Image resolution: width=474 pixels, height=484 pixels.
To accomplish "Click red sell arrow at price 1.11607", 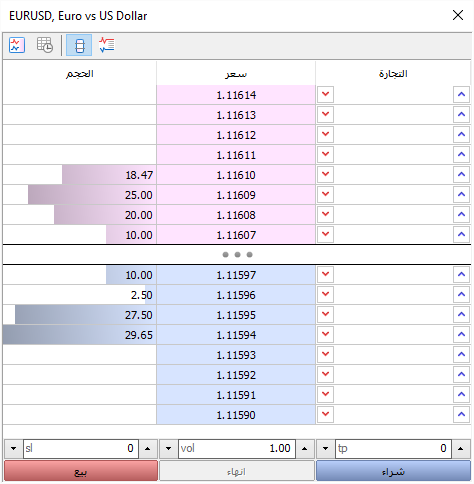I will point(325,235).
